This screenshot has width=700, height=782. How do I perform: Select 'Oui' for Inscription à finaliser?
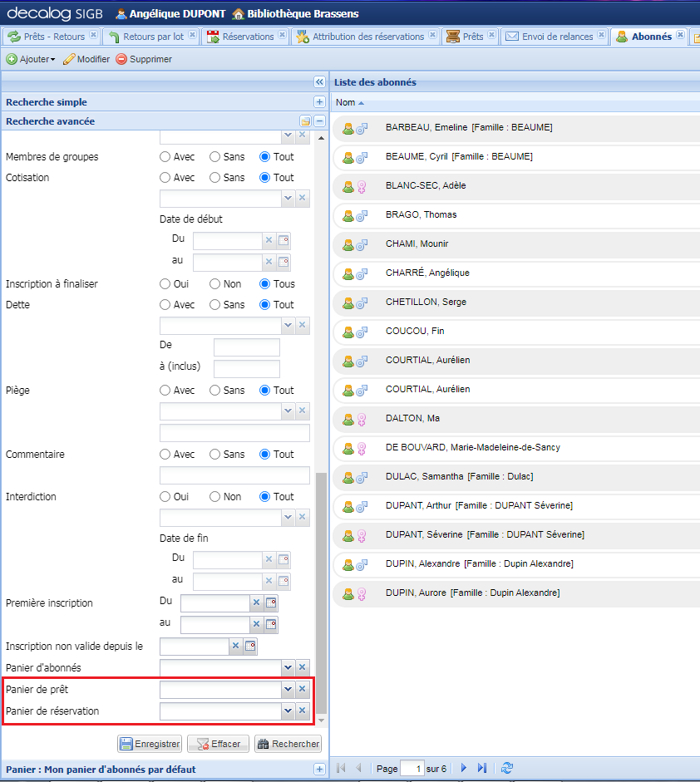165,283
